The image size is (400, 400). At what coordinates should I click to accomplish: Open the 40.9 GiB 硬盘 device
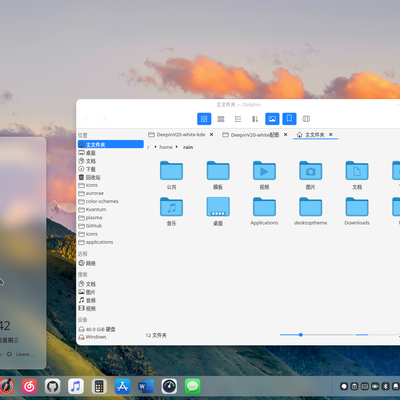click(x=111, y=329)
